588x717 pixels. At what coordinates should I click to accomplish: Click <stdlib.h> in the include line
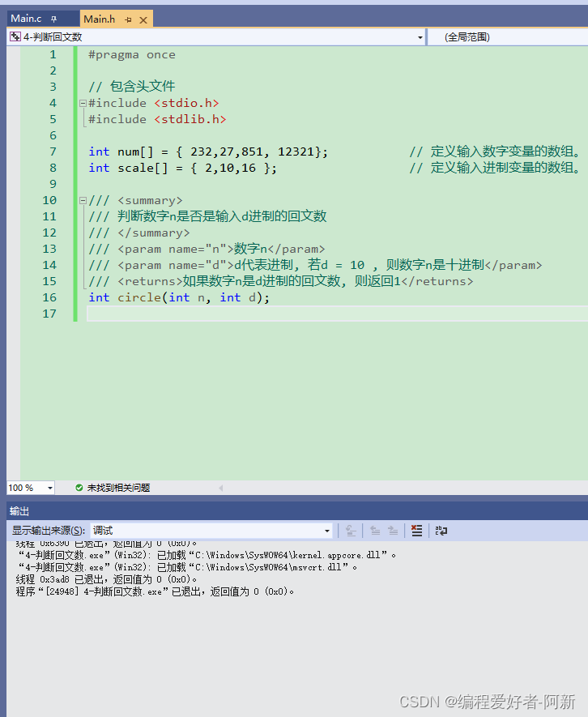tap(190, 119)
